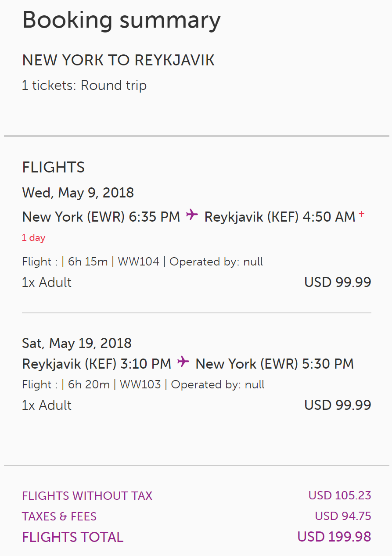Screen dimensions: 392x556
Task: Click the outbound USD 99.99 price
Action: click(x=337, y=282)
